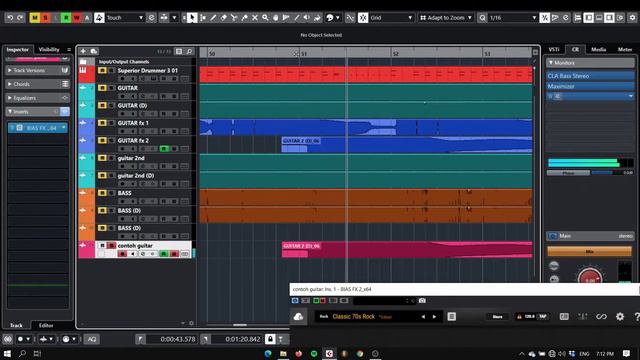Click the Store button in BIAS FX
Screen dimensions: 640x360
pos(497,316)
